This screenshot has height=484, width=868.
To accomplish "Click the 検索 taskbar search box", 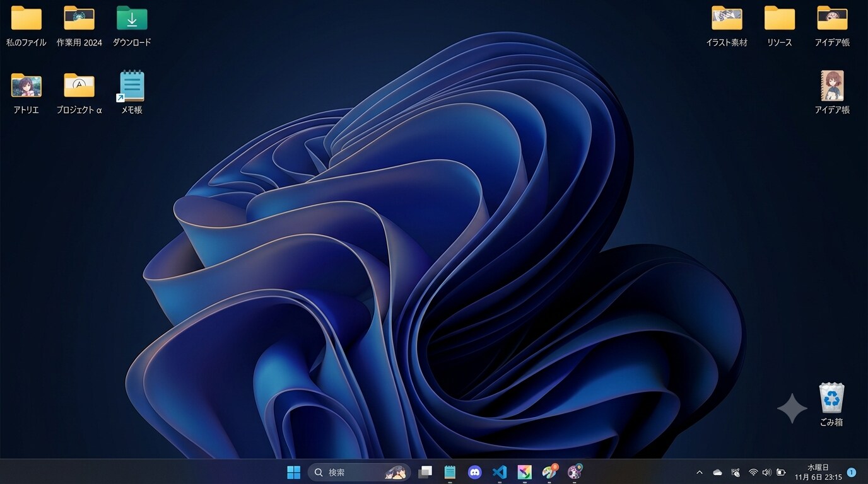I will (x=359, y=472).
